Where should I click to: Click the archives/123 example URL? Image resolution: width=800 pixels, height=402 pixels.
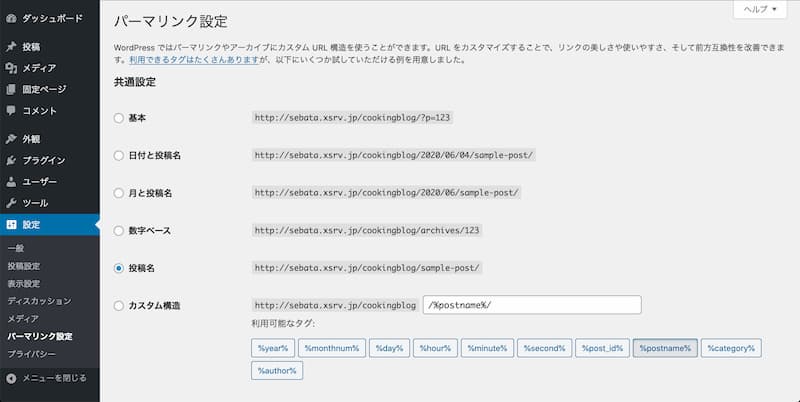click(x=367, y=231)
